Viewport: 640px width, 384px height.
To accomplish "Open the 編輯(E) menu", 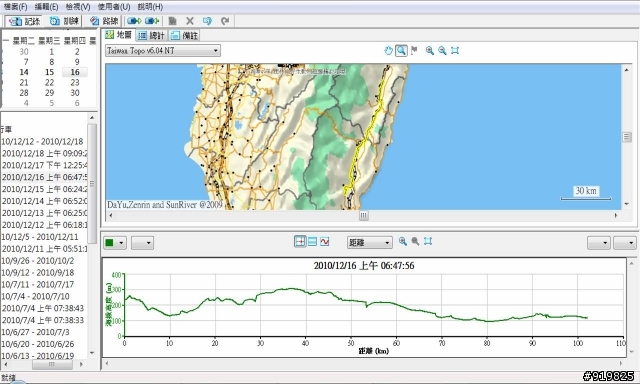I will click(47, 7).
